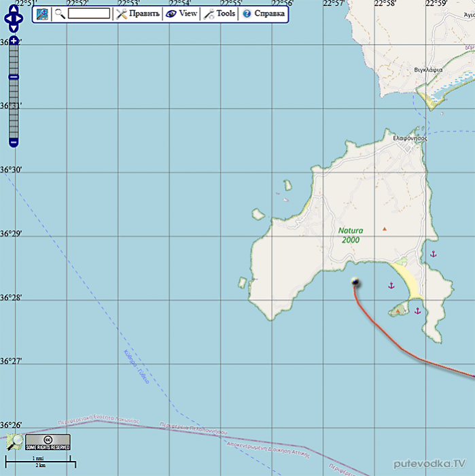Click the Βιγκλάφια village label

pos(428,70)
